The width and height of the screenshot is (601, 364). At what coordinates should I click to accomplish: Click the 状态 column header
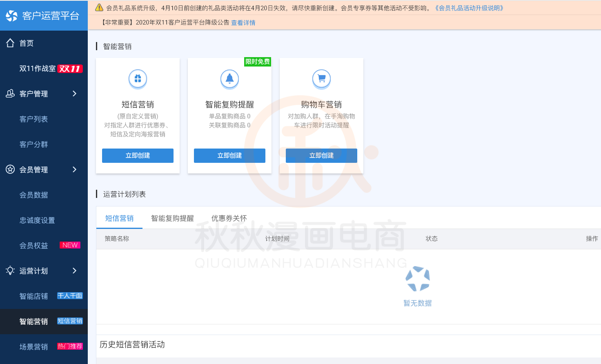pos(432,239)
